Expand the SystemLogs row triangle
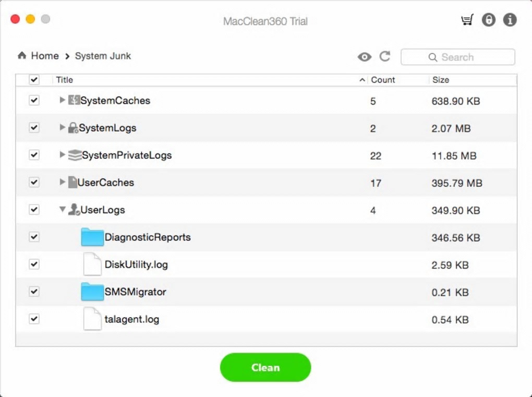This screenshot has width=532, height=397. tap(62, 127)
